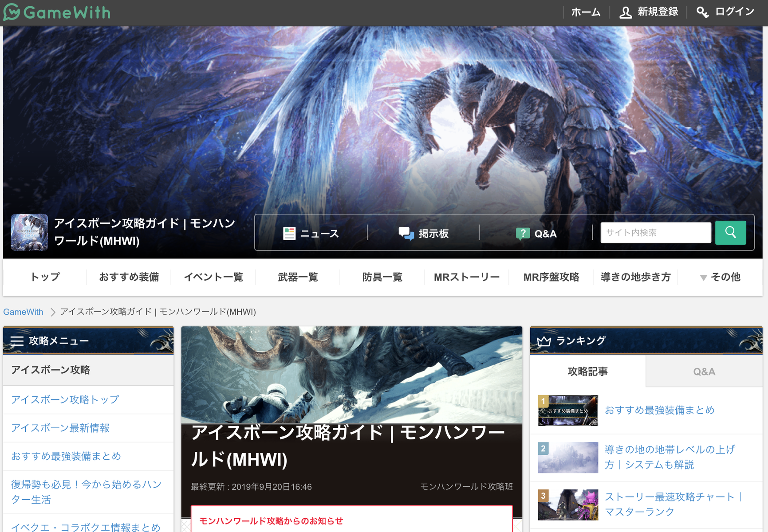Image resolution: width=768 pixels, height=532 pixels.
Task: Click ニュース text in the header bar
Action: [319, 234]
